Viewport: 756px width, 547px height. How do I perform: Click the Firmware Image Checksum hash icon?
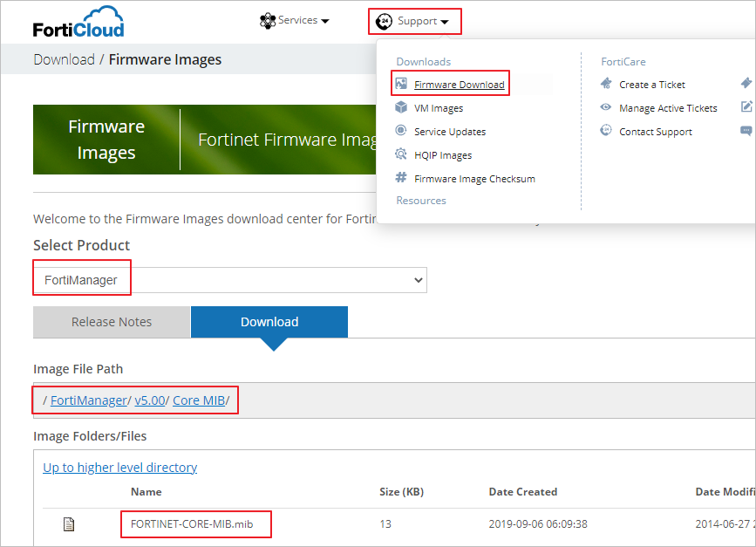[401, 177]
